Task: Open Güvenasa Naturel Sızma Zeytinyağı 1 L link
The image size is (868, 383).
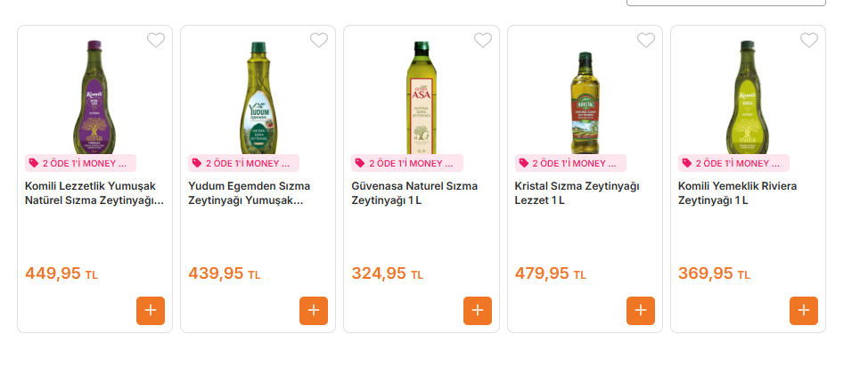Action: coord(414,193)
